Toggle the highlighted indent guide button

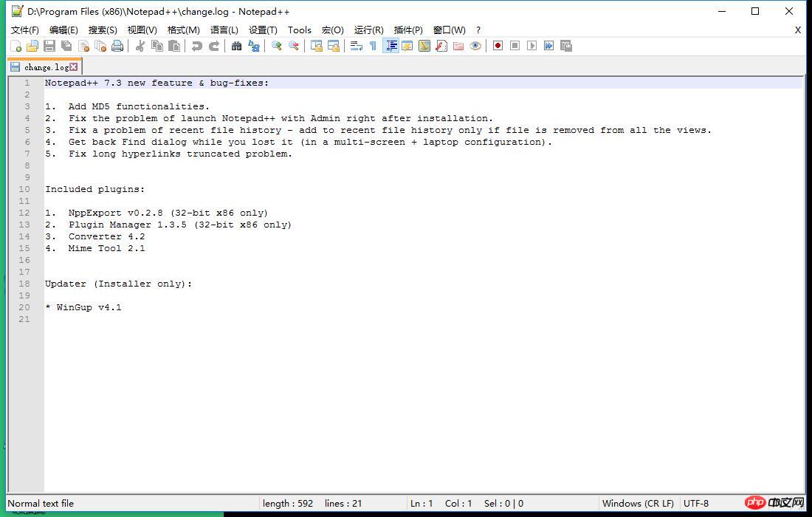(x=391, y=46)
